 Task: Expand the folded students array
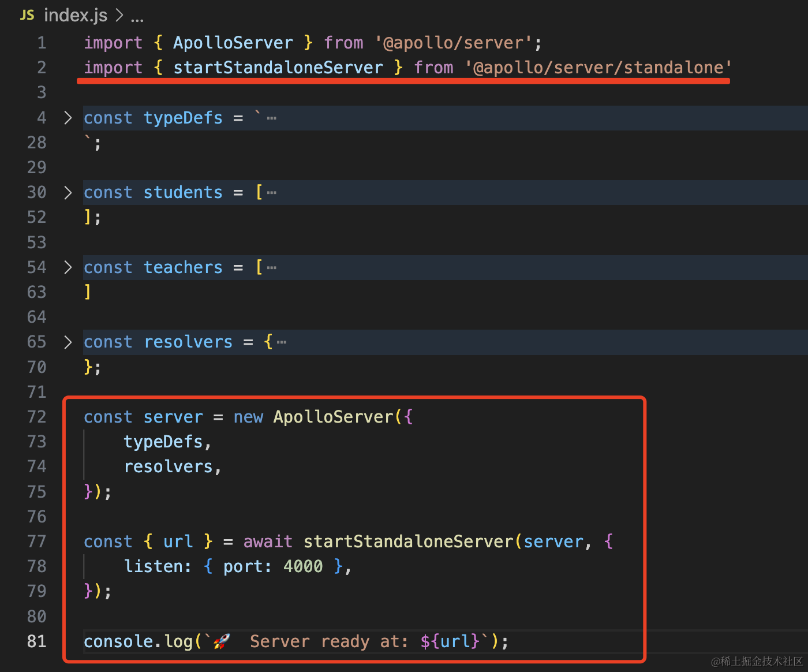(x=68, y=192)
